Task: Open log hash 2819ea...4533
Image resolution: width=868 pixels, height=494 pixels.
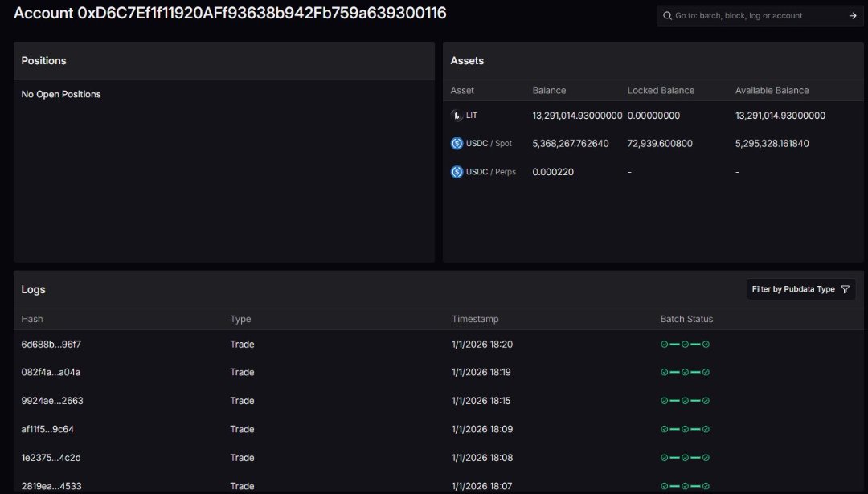Action: pyautogui.click(x=51, y=486)
